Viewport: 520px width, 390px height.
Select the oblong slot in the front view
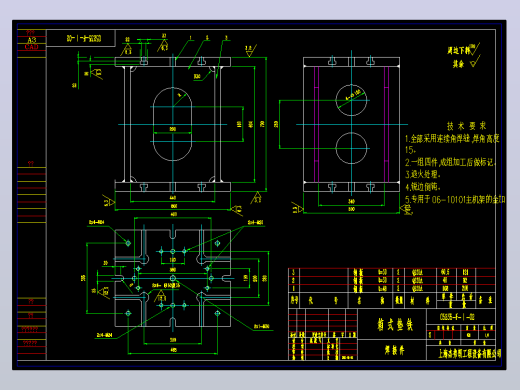pyautogui.click(x=173, y=124)
